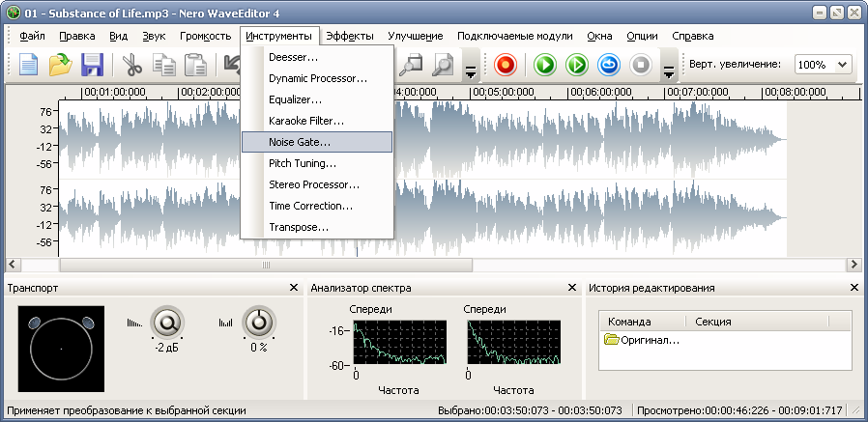Viewport: 868px width, 422px height.
Task: Toggle loop playback blue button
Action: coord(609,65)
